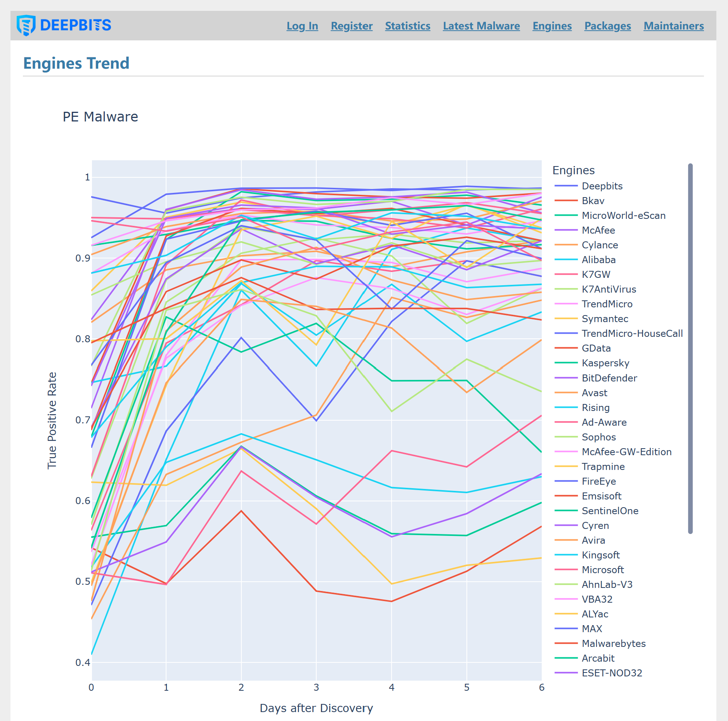Toggle the McAfee legend entry
This screenshot has width=728, height=721.
[584, 230]
